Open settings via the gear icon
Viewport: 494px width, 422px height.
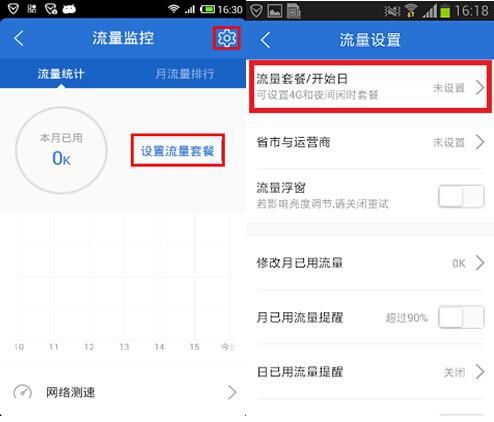226,38
